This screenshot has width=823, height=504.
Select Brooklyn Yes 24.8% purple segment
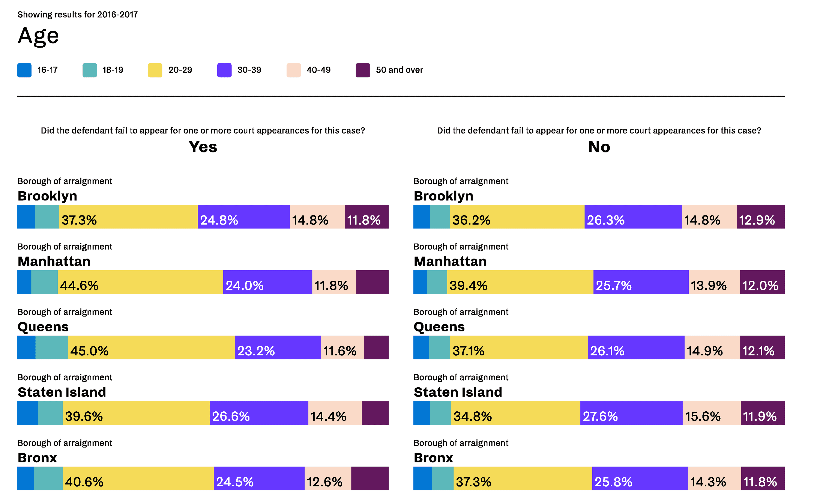(x=243, y=217)
